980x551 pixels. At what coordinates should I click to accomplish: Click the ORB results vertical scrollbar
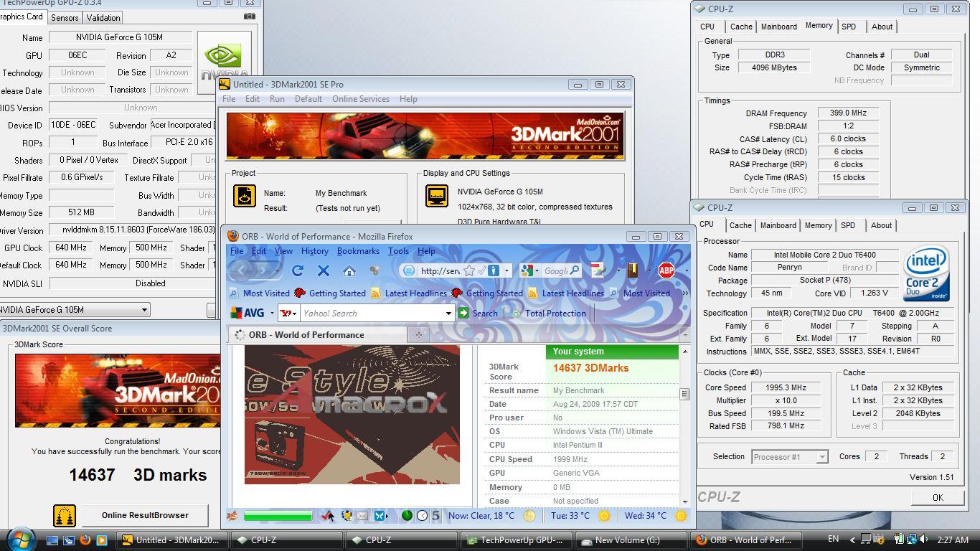pos(684,426)
